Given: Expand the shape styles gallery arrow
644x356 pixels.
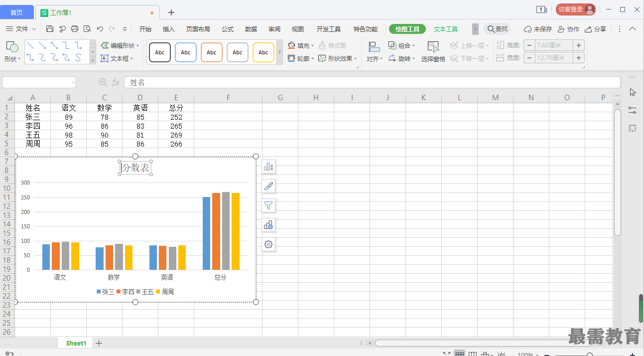Looking at the screenshot, I should pyautogui.click(x=279, y=52).
